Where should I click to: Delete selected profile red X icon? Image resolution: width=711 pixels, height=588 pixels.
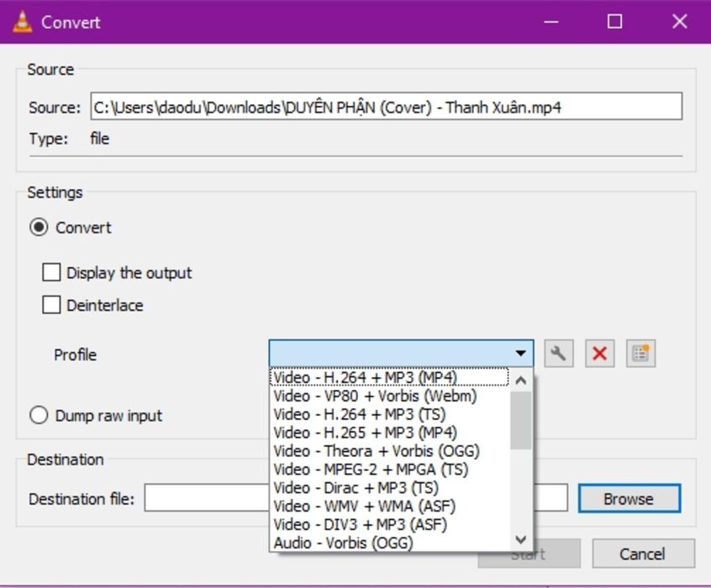click(599, 353)
